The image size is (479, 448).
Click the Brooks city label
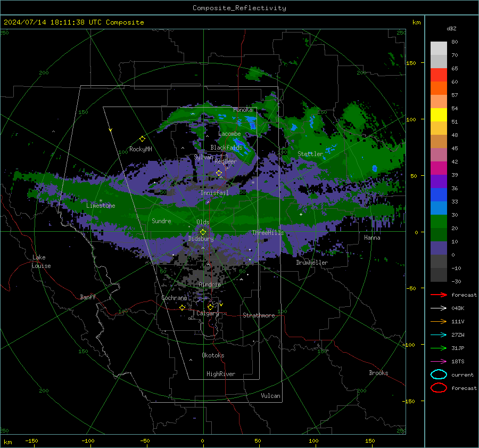tap(378, 373)
